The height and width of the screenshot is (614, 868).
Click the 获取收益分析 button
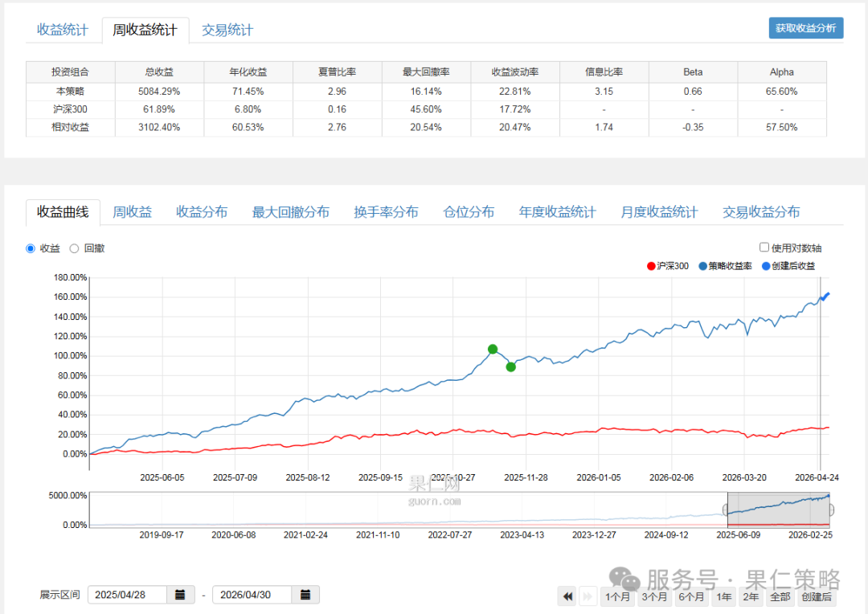point(805,28)
